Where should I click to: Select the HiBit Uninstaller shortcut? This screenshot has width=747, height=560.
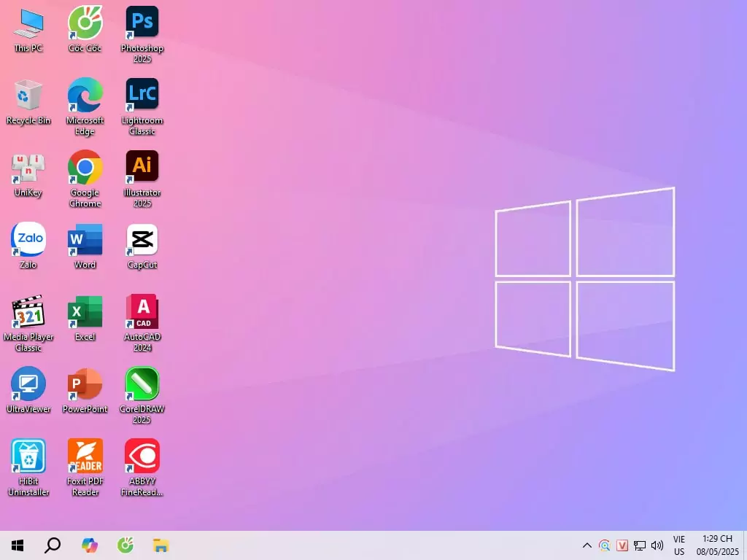tap(28, 467)
